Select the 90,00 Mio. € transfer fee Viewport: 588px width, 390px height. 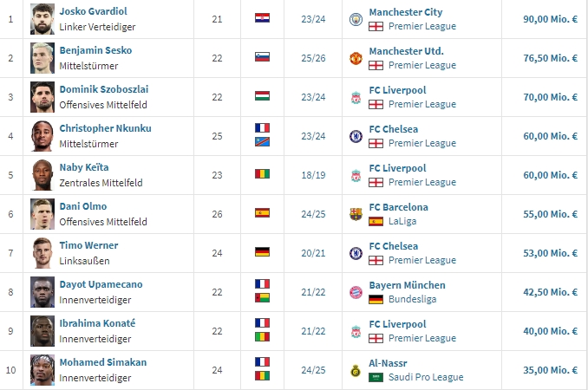(x=551, y=19)
